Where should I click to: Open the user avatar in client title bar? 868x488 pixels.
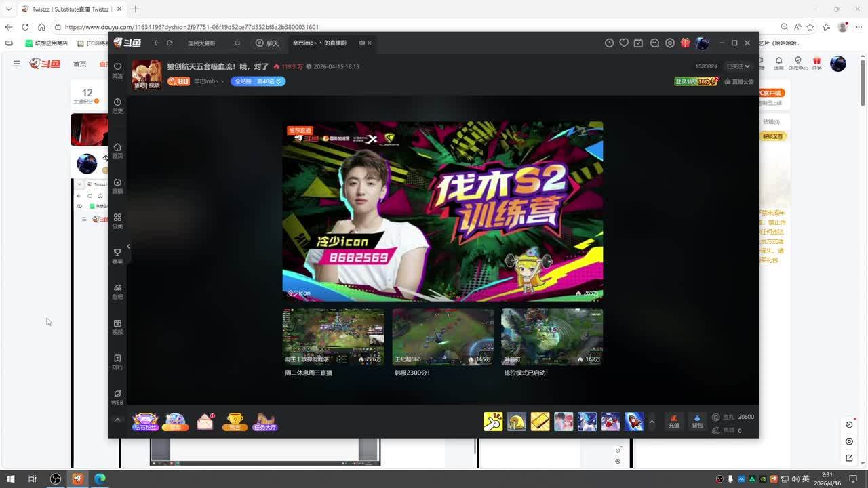tap(702, 43)
